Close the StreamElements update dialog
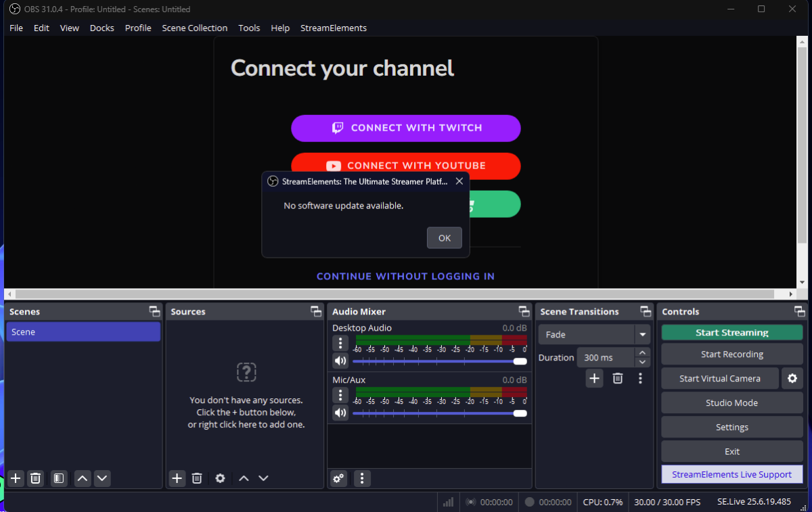812x512 pixels. [459, 181]
